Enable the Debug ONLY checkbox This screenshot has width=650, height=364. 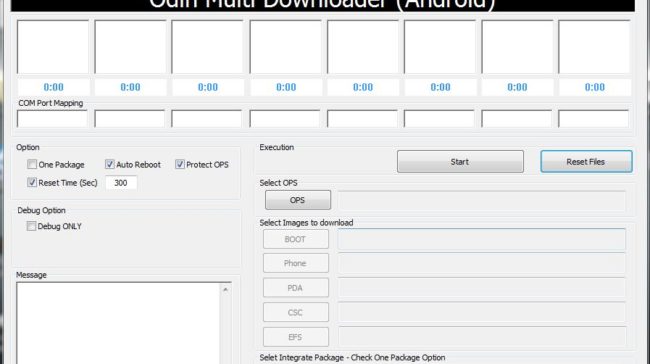coord(31,226)
